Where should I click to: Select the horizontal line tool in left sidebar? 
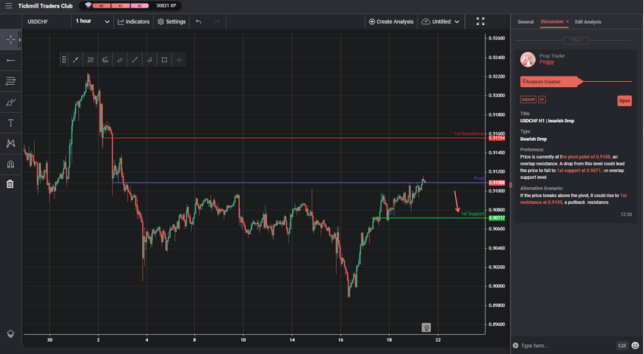coord(11,61)
